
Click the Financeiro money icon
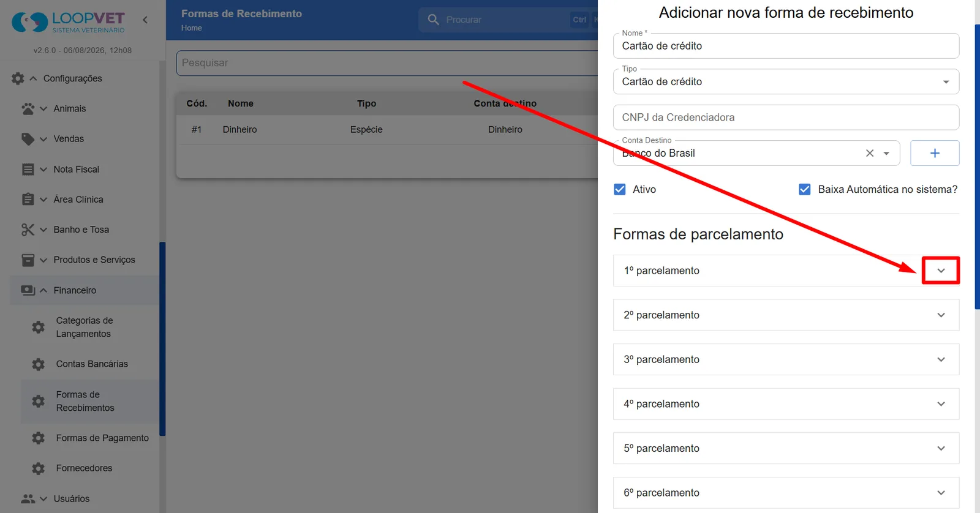coord(28,290)
